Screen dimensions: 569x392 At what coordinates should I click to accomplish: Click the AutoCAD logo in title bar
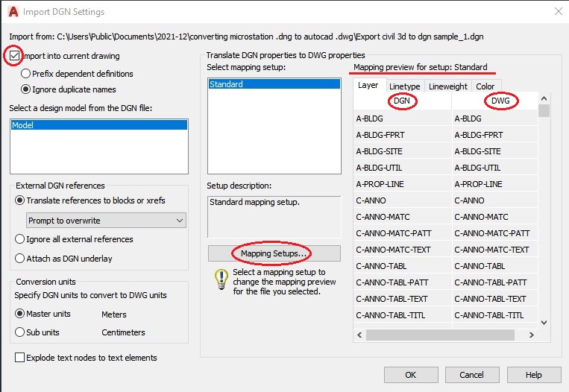tap(13, 12)
